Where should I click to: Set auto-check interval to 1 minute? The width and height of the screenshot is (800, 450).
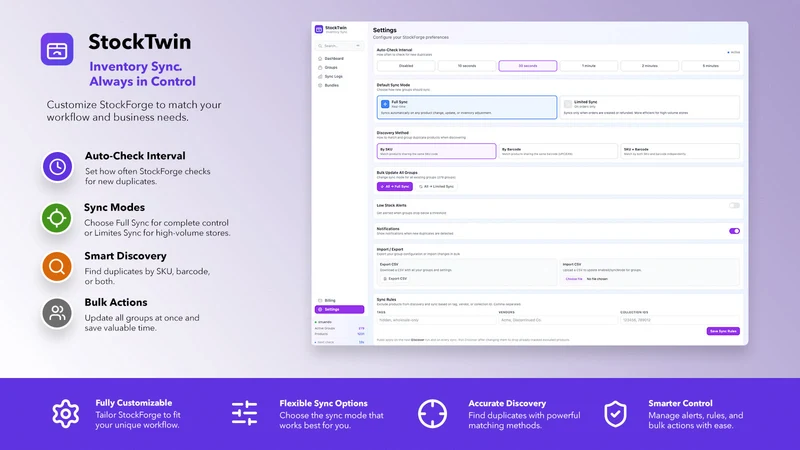[589, 66]
